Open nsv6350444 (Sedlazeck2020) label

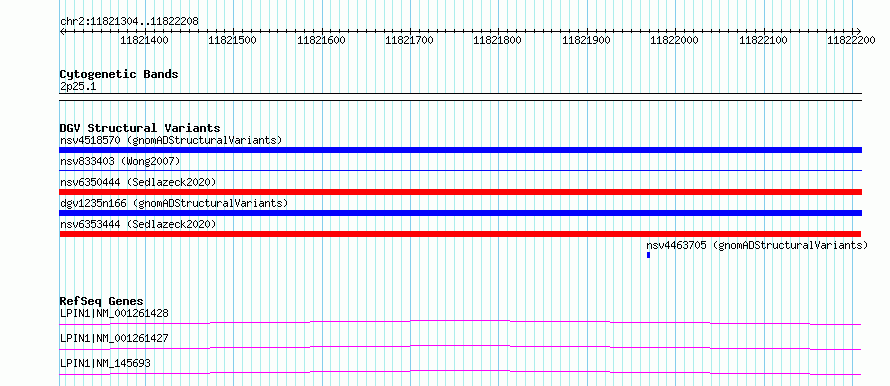click(x=138, y=182)
